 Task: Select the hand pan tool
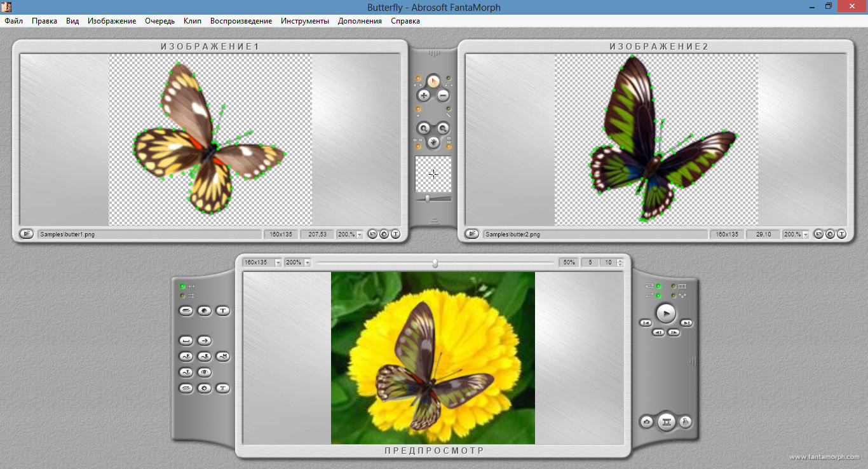[433, 142]
